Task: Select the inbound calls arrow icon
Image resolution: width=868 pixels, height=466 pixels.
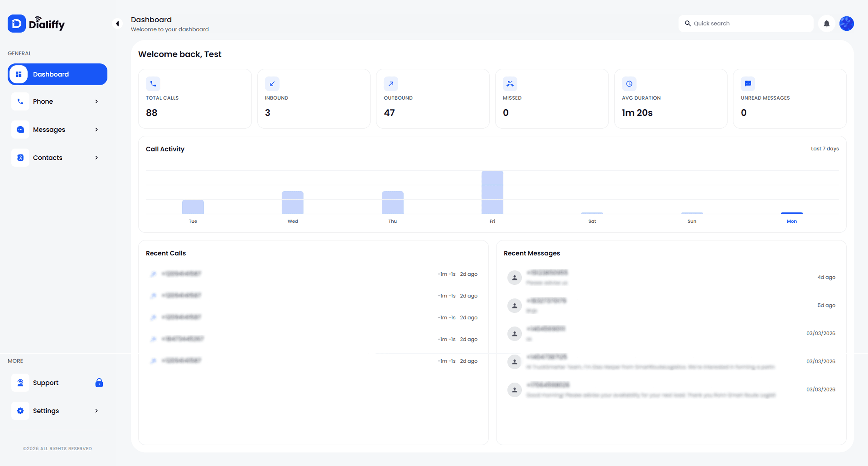Action: pyautogui.click(x=272, y=84)
